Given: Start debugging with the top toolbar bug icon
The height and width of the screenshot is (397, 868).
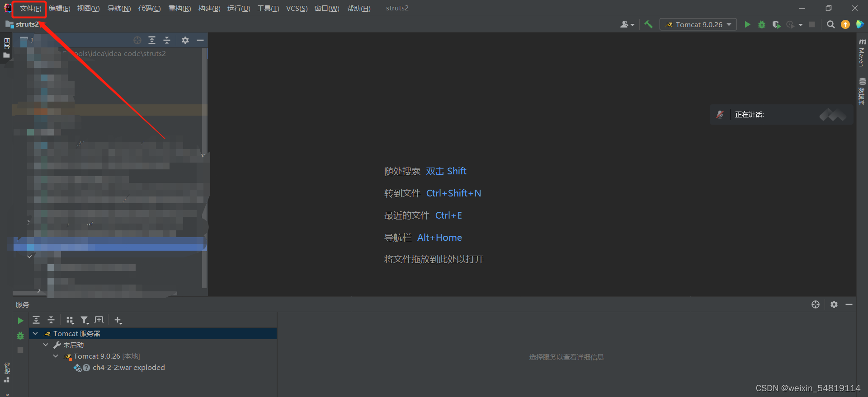Looking at the screenshot, I should click(x=762, y=24).
